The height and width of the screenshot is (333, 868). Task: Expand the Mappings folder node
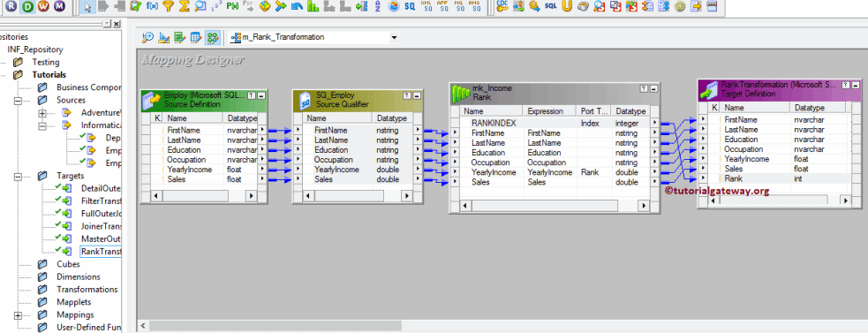point(18,315)
